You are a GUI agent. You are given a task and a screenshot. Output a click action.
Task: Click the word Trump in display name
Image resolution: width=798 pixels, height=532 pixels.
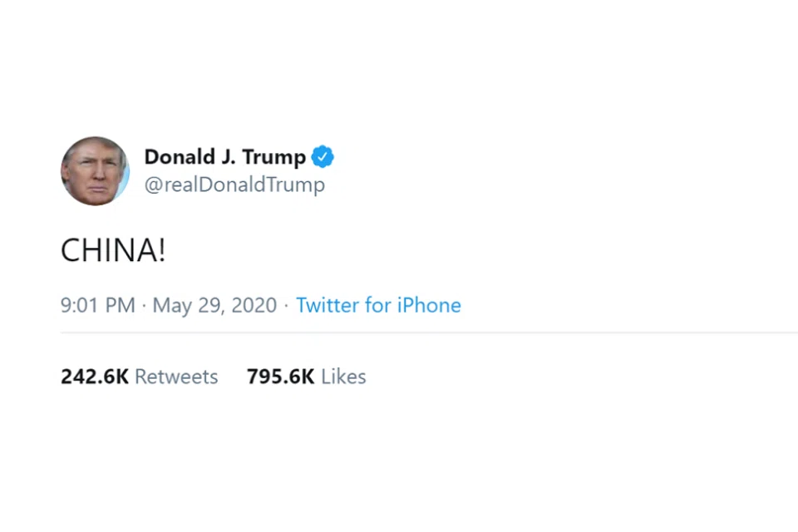[x=273, y=157]
